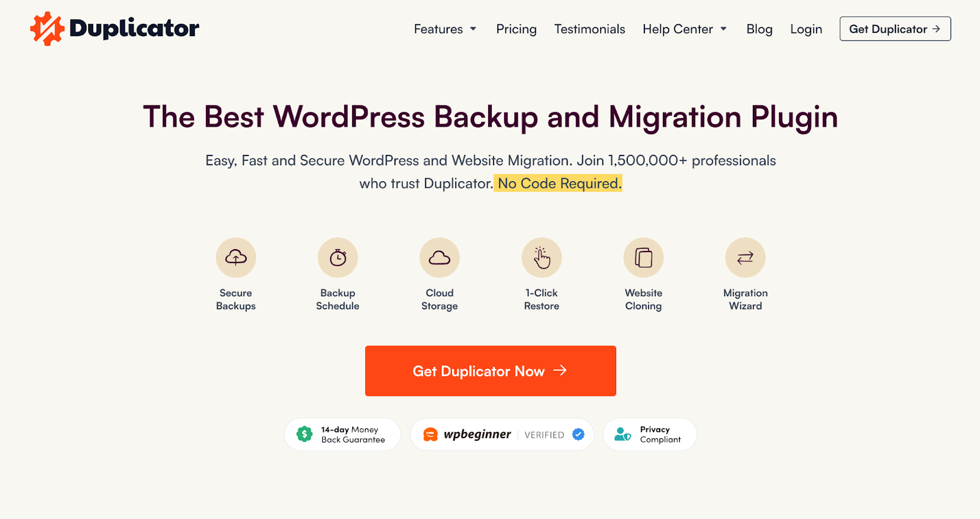The image size is (980, 519).
Task: Open the Help Center menu
Action: (x=677, y=29)
